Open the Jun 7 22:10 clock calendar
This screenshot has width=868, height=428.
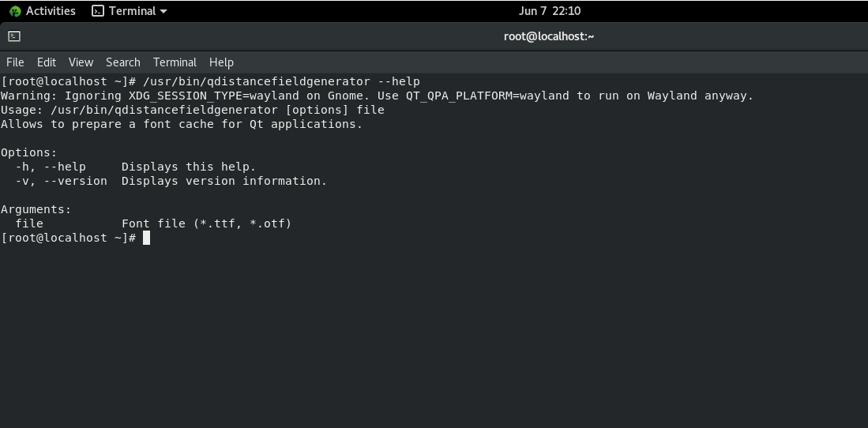(x=550, y=11)
